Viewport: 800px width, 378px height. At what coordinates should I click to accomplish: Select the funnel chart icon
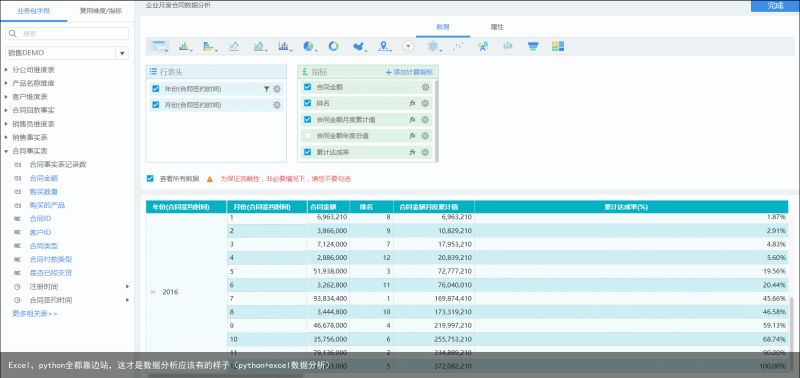coord(533,46)
